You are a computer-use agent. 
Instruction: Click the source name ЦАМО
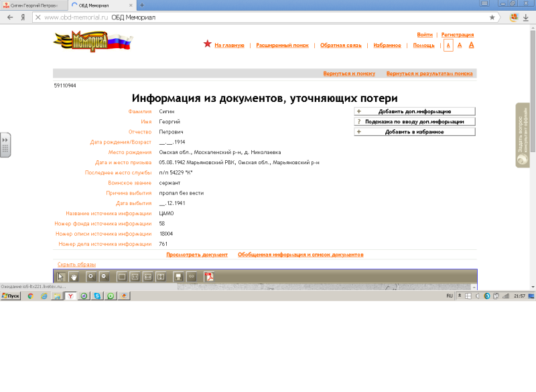pos(166,214)
